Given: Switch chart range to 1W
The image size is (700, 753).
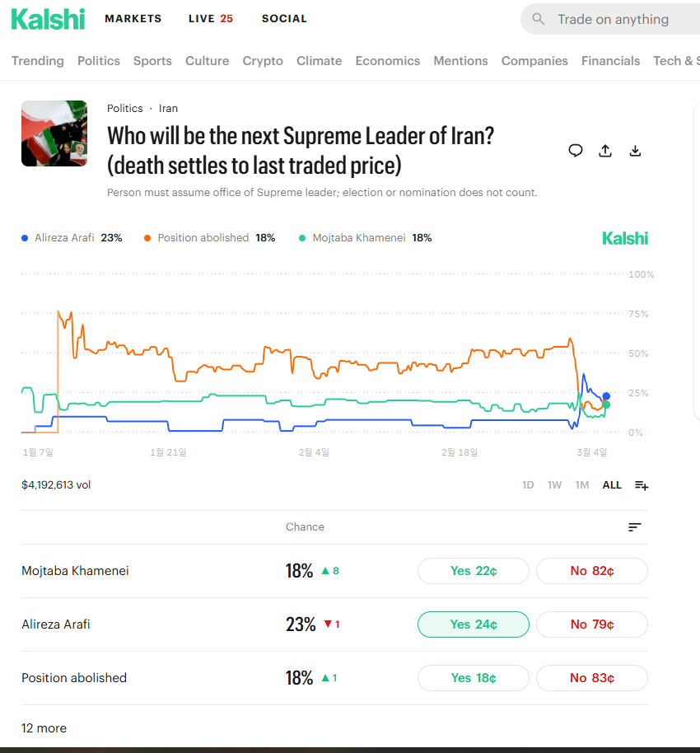Looking at the screenshot, I should click(554, 485).
